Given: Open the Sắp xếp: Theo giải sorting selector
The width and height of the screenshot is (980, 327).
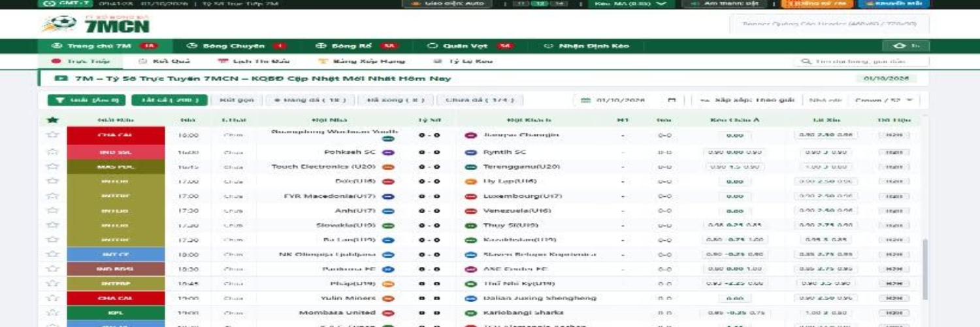Looking at the screenshot, I should (x=746, y=100).
